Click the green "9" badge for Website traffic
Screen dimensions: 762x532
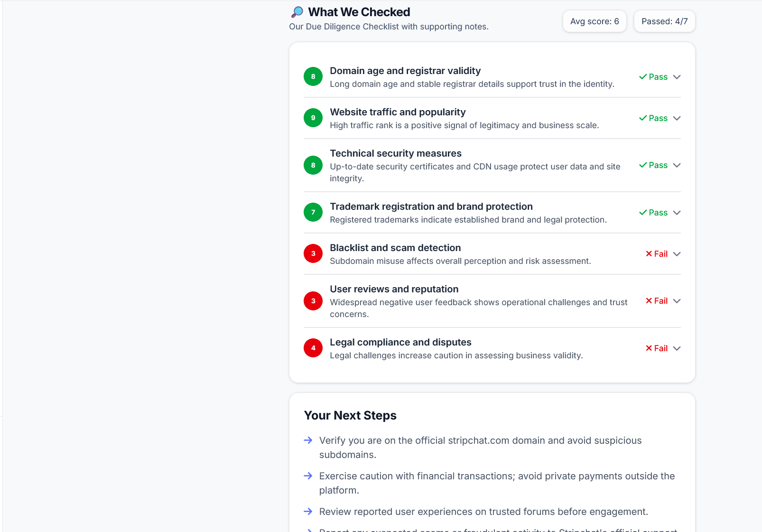coord(313,118)
